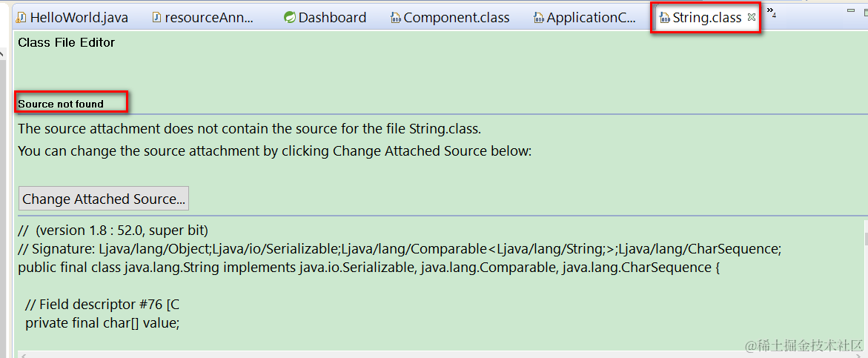Close the String.class editor tab
This screenshot has height=358, width=868.
click(x=752, y=17)
